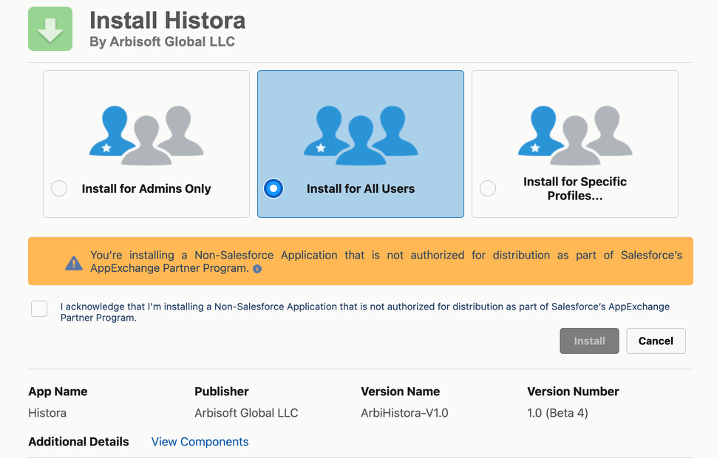The width and height of the screenshot is (718, 458).
Task: Click the Install for All Users label
Action: coord(361,189)
